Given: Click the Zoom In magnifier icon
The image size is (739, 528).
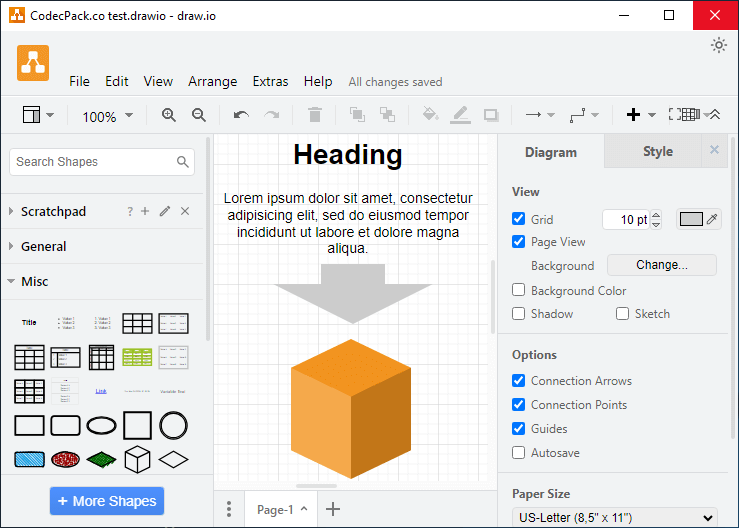Looking at the screenshot, I should [x=169, y=115].
